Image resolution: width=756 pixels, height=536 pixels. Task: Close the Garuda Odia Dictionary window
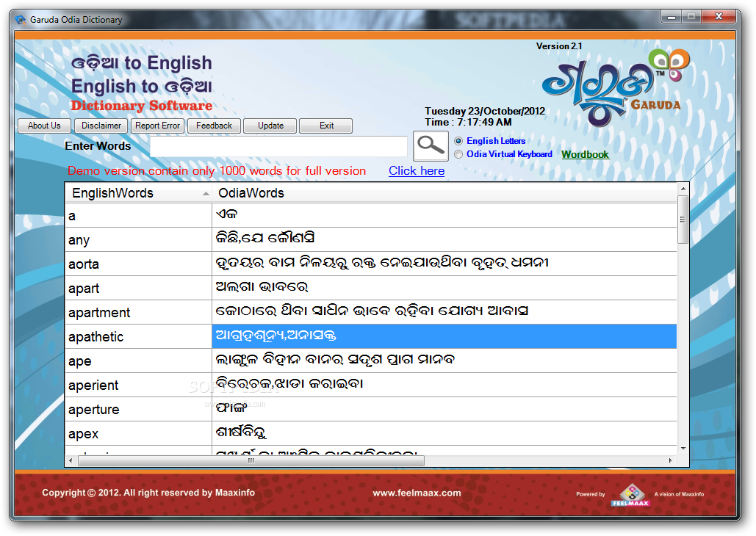719,17
